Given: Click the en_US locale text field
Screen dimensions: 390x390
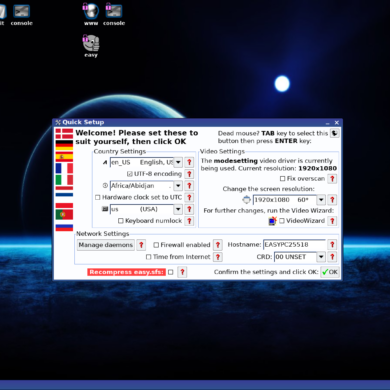Looking at the screenshot, I should [x=142, y=162].
